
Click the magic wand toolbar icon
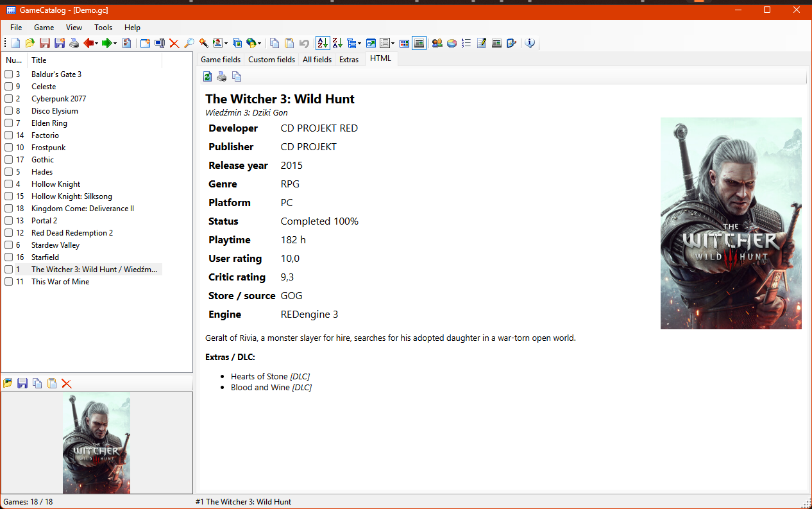pos(203,43)
